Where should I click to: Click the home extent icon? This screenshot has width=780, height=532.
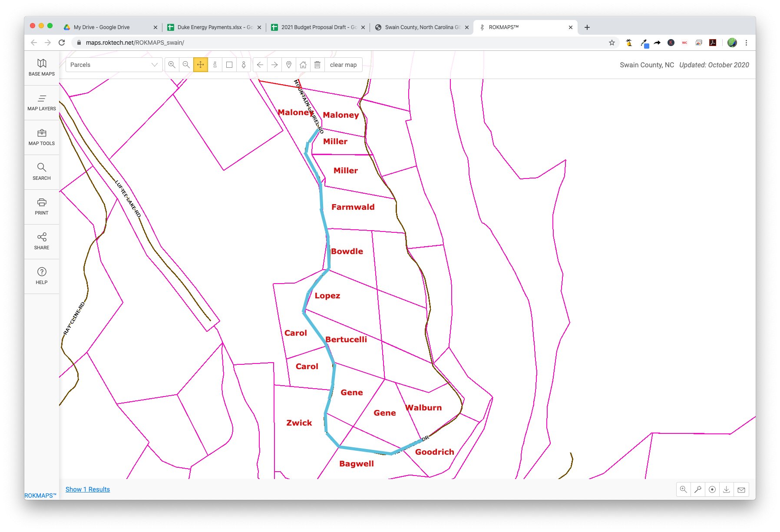tap(303, 65)
